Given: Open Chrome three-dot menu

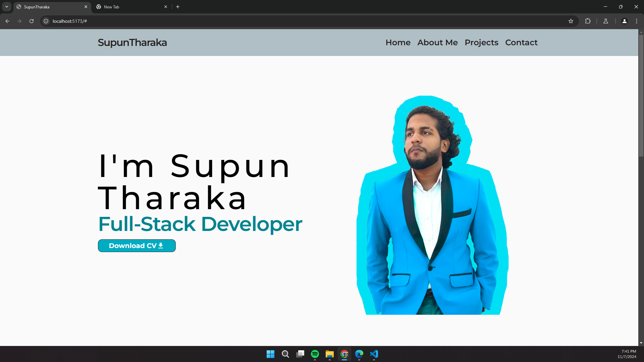Looking at the screenshot, I should [637, 21].
